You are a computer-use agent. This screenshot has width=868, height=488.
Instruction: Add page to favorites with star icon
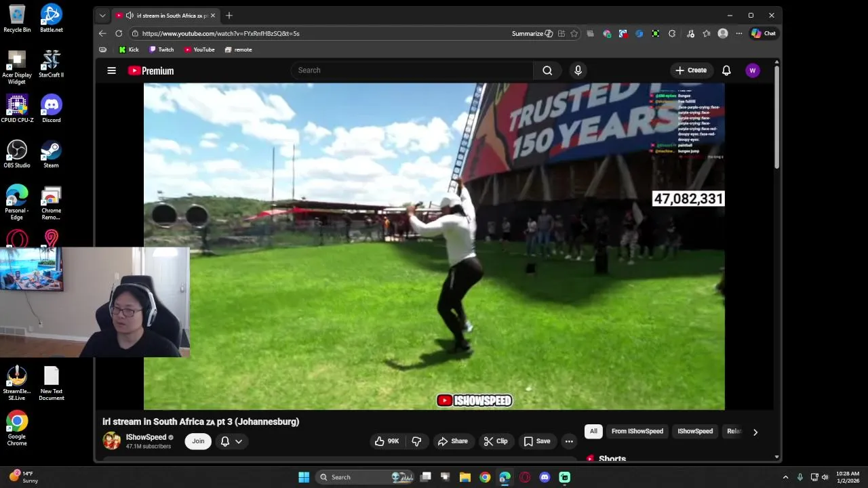pyautogui.click(x=574, y=33)
